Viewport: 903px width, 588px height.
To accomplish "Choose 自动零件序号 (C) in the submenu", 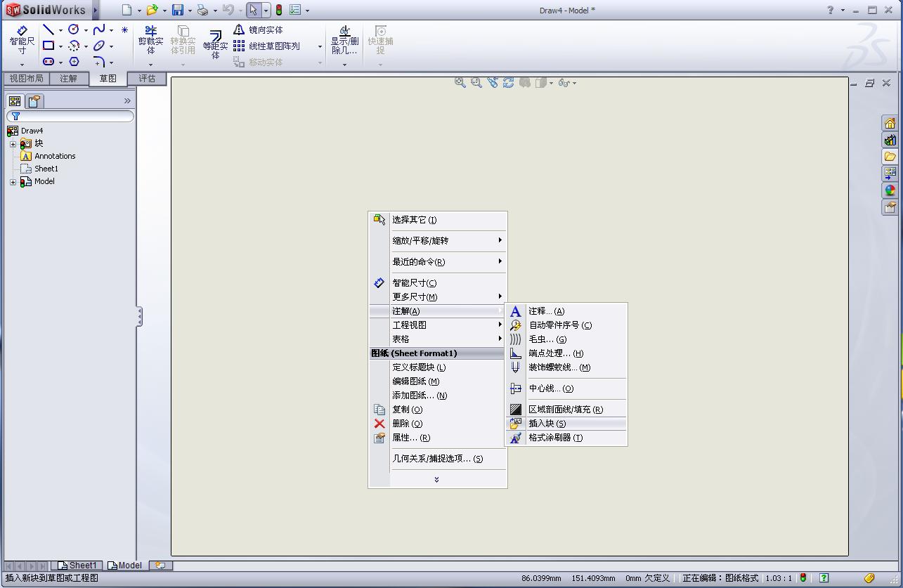I will (566, 325).
